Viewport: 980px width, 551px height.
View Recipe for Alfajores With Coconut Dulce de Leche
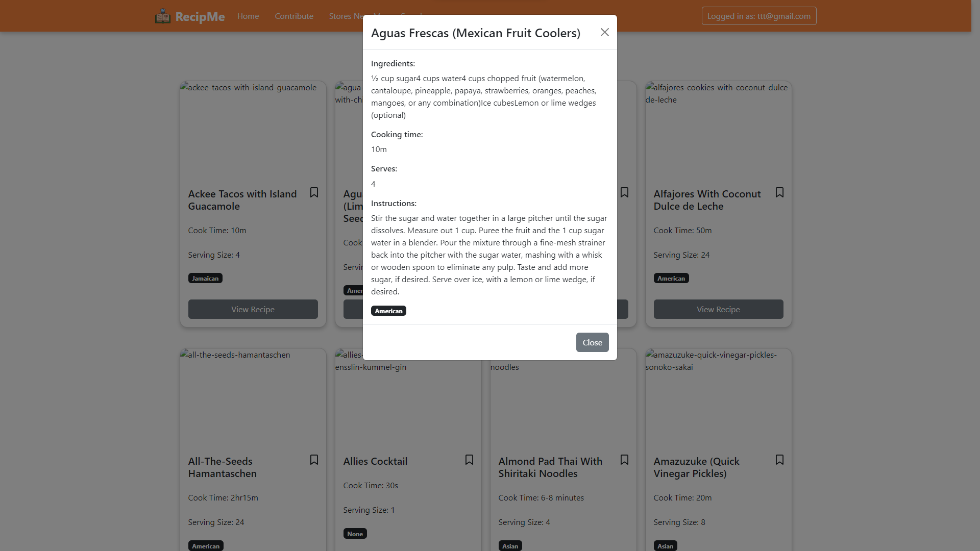[x=719, y=309]
